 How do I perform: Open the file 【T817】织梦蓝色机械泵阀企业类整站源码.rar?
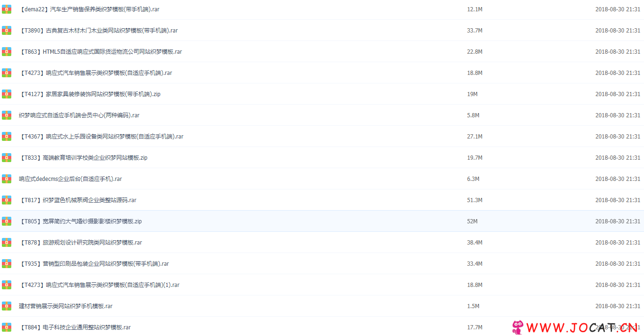pos(78,200)
